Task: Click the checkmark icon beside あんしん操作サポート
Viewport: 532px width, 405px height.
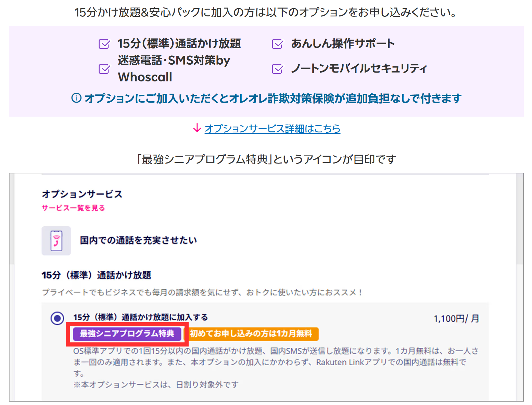Action: pyautogui.click(x=277, y=44)
